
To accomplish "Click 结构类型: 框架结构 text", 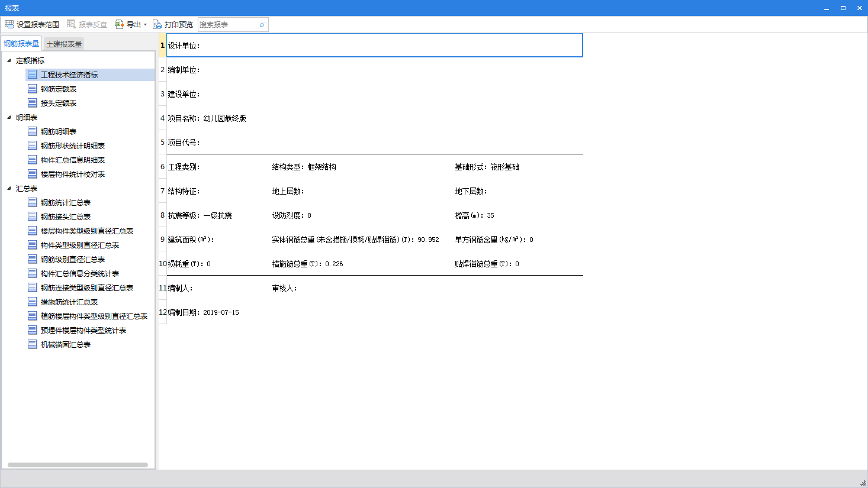I will (x=304, y=167).
